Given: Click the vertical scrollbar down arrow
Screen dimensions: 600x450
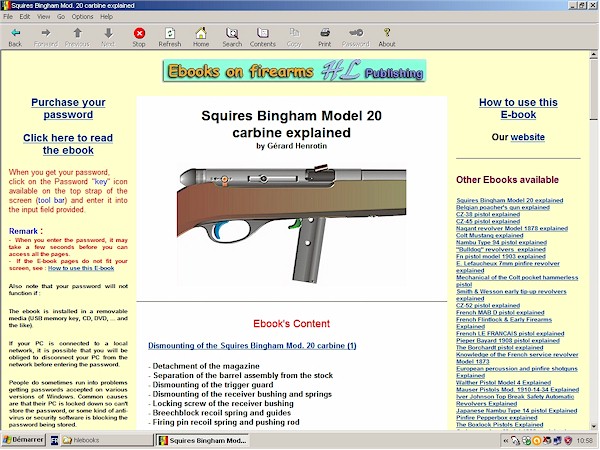Looking at the screenshot, I should [x=593, y=426].
